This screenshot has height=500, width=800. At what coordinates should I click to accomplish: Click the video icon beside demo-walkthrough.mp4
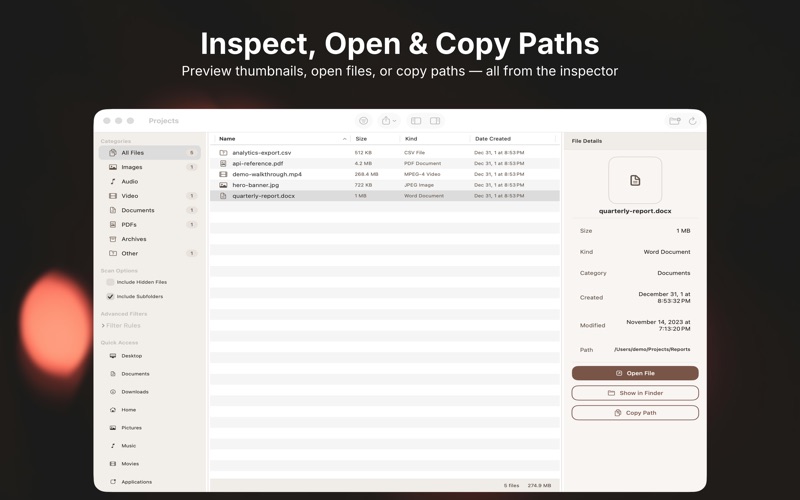223,174
